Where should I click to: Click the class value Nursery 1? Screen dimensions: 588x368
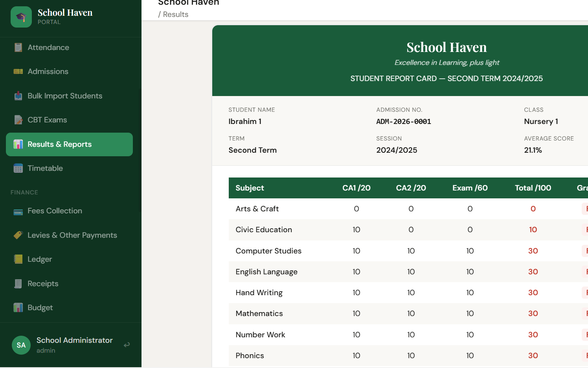pyautogui.click(x=541, y=122)
